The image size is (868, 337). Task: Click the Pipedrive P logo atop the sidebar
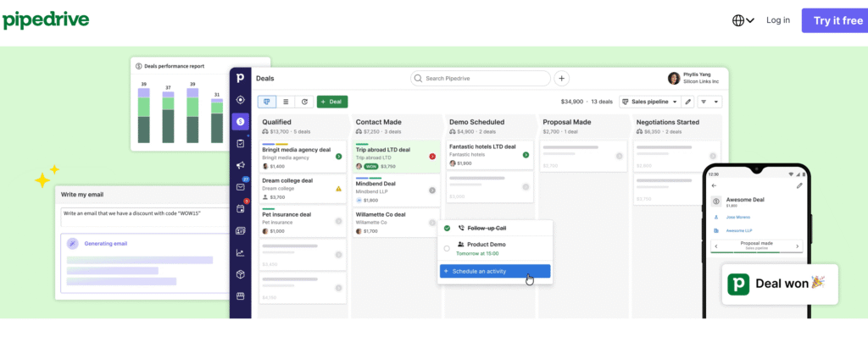(240, 77)
